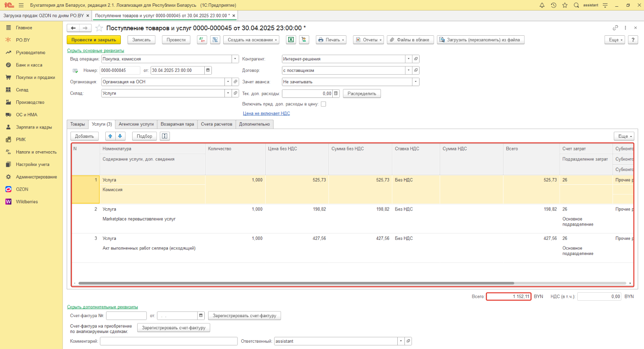Click the Добавить button in services table

coord(84,136)
